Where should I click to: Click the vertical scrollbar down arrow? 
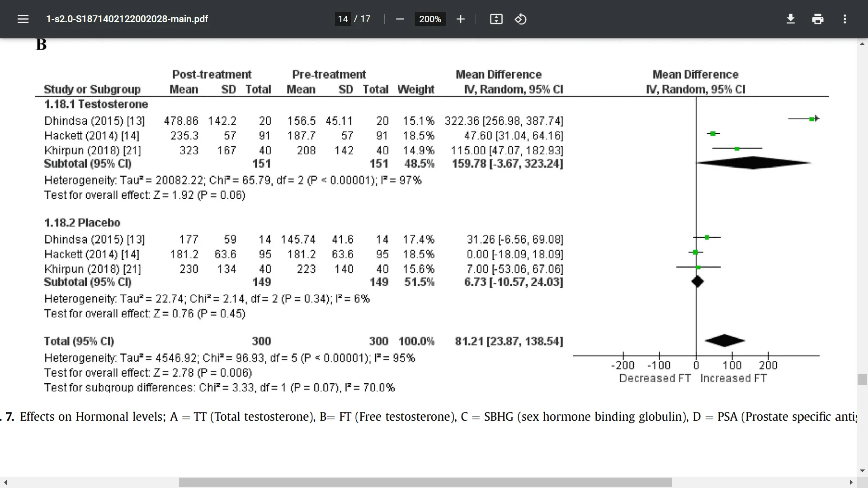pyautogui.click(x=862, y=471)
